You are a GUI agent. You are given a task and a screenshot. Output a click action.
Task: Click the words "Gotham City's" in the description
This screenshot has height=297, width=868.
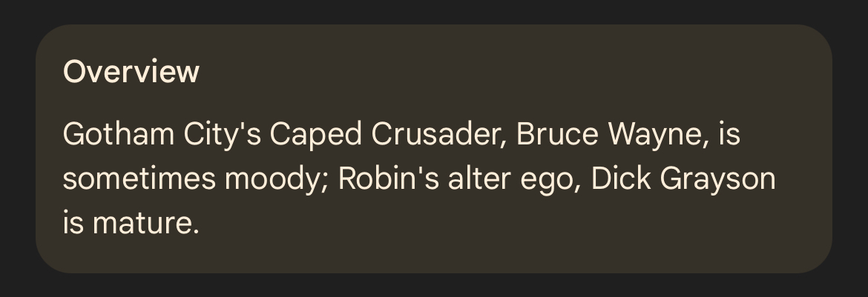[x=162, y=135]
